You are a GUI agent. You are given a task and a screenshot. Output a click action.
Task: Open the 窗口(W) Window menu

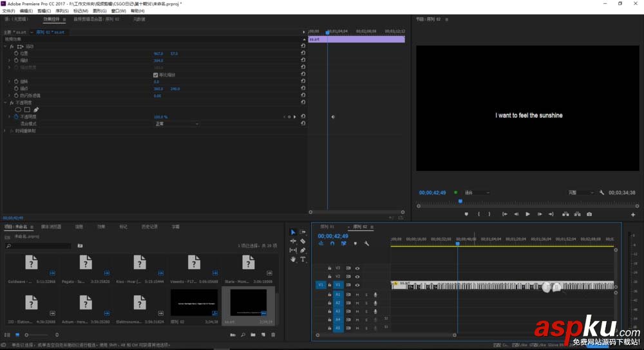click(118, 11)
